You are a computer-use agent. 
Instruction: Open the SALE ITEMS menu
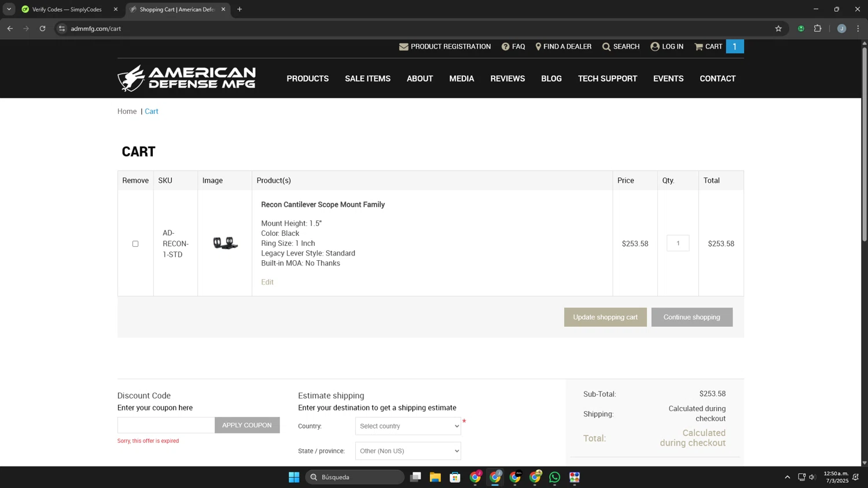(x=367, y=79)
